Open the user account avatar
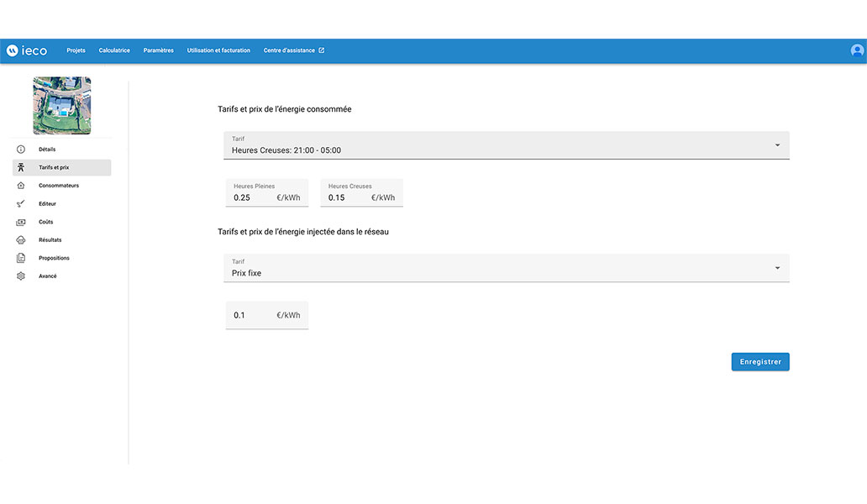The image size is (867, 504). pos(857,50)
